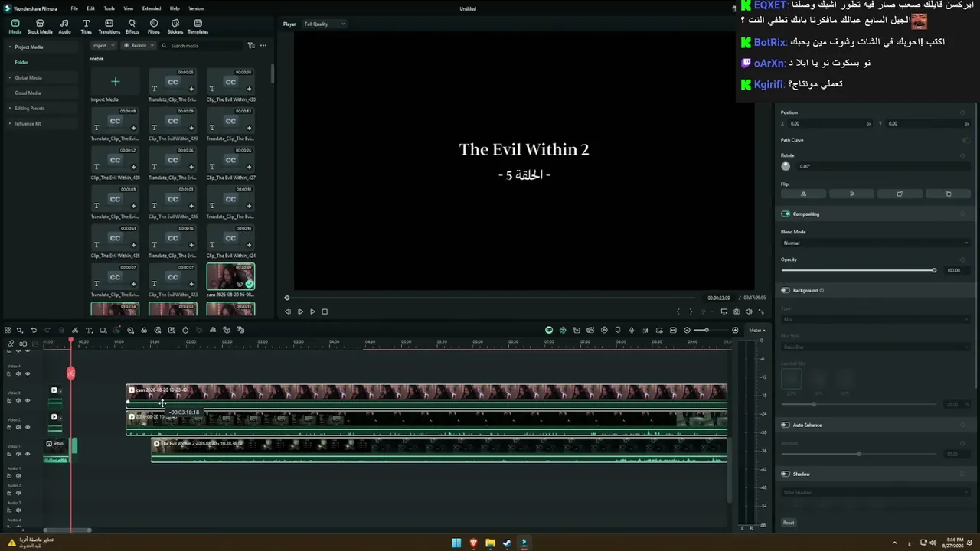Open the Speed stopwatch tool
980x551 pixels.
[x=185, y=330]
